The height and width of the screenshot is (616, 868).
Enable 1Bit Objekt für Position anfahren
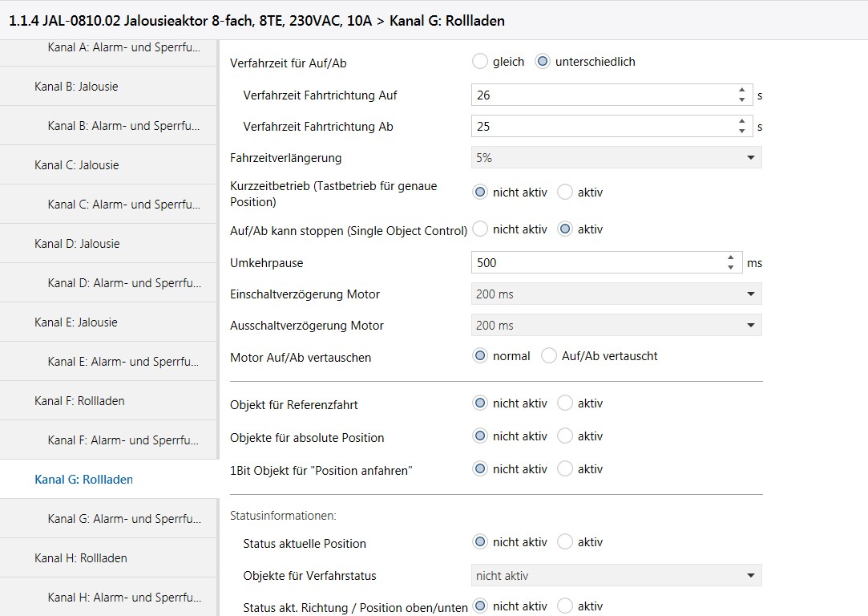click(565, 469)
